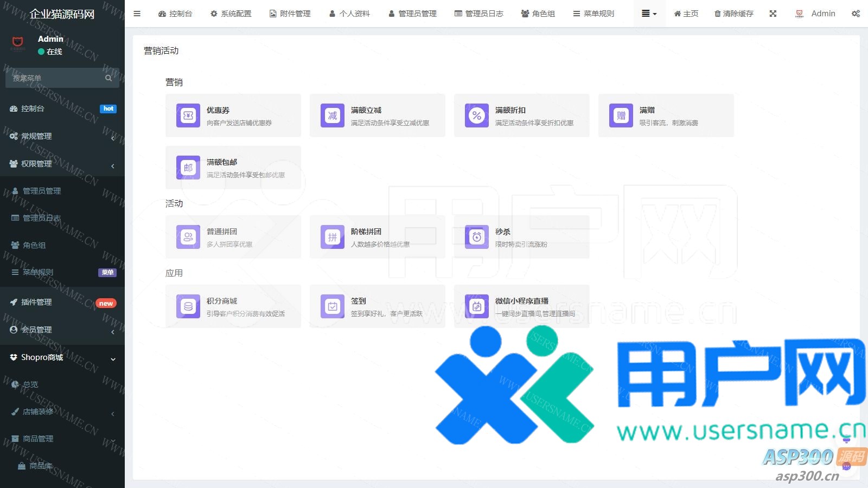The width and height of the screenshot is (868, 488).
Task: Click the 满额包邮 free shipping icon
Action: click(188, 168)
